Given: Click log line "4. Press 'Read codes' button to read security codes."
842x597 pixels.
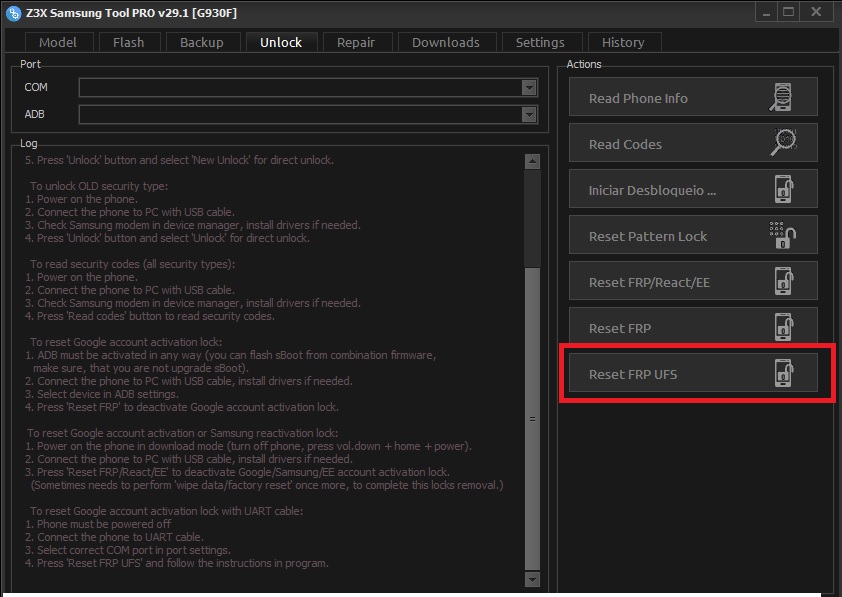Looking at the screenshot, I should point(150,316).
